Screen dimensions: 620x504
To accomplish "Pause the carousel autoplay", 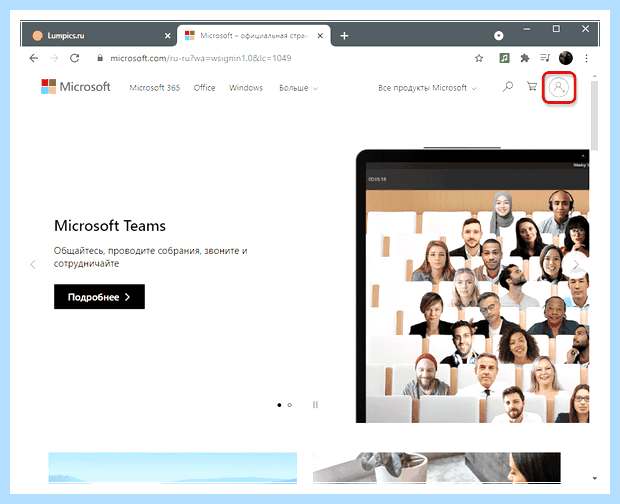I will point(315,405).
